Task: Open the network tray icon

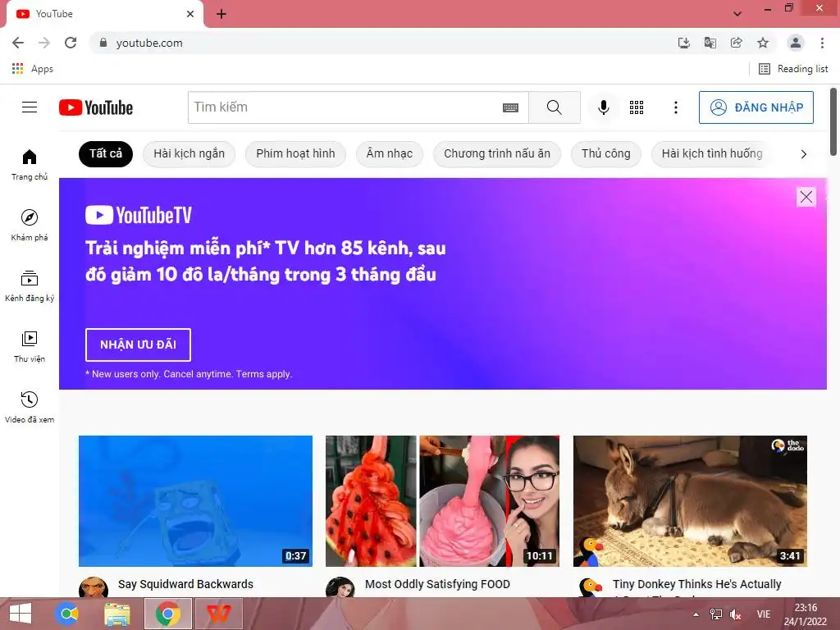Action: coord(715,614)
